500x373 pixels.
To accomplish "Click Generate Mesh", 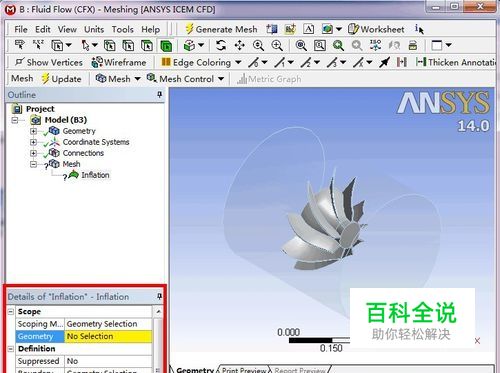I will point(221,29).
